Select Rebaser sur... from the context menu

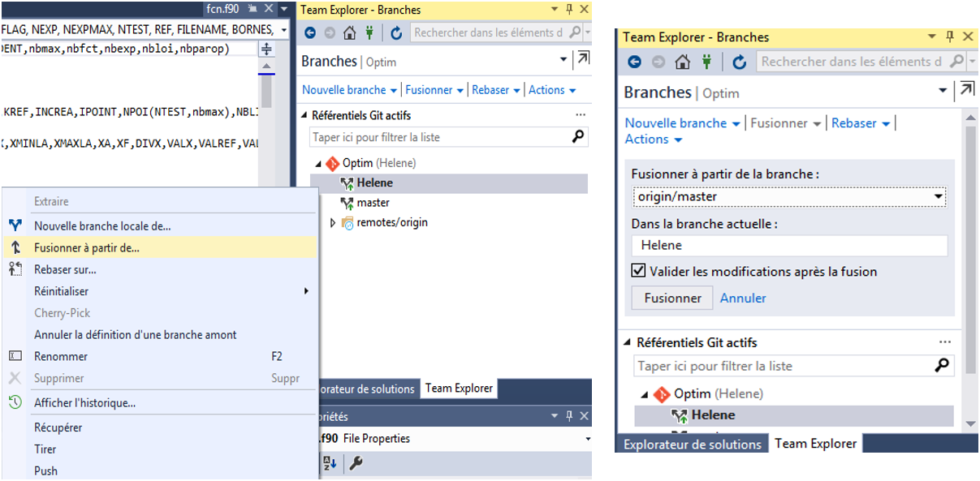click(x=65, y=269)
